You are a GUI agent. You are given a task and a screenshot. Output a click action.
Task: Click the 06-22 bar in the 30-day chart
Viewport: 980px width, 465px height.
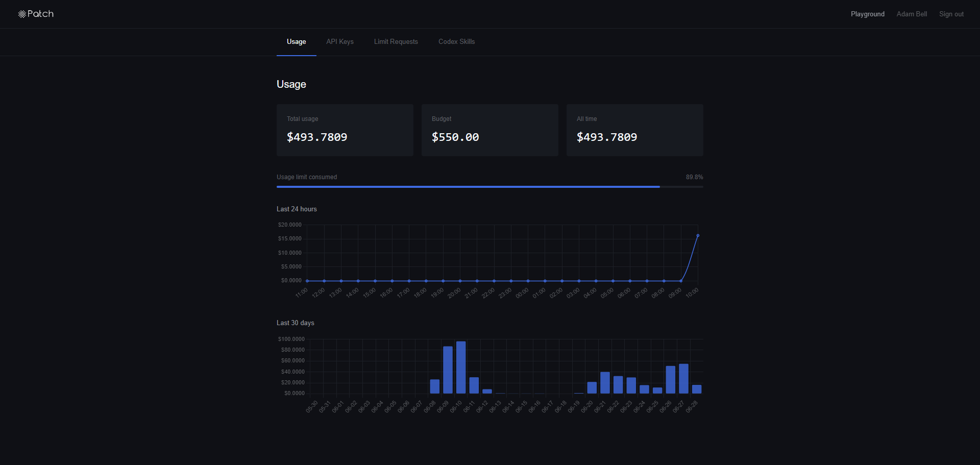618,385
